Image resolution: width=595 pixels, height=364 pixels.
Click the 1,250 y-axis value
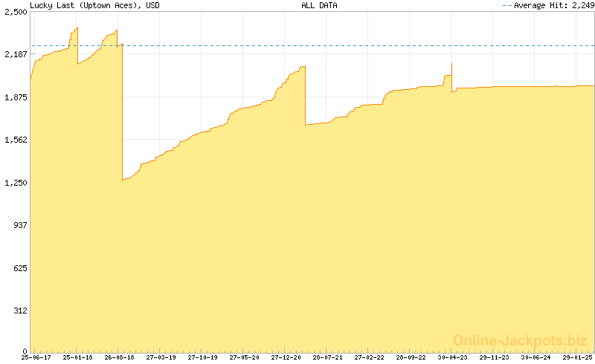[16, 183]
